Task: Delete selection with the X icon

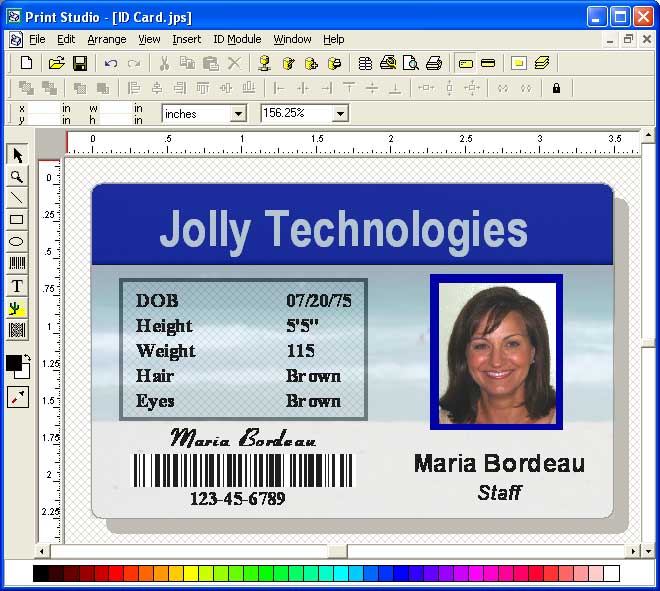Action: [234, 63]
